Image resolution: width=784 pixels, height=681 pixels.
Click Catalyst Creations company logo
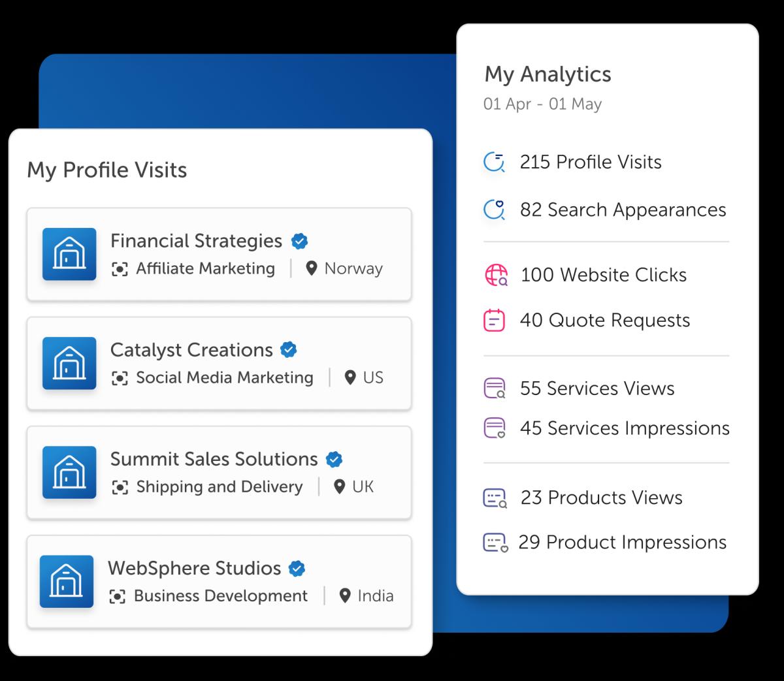(x=69, y=363)
